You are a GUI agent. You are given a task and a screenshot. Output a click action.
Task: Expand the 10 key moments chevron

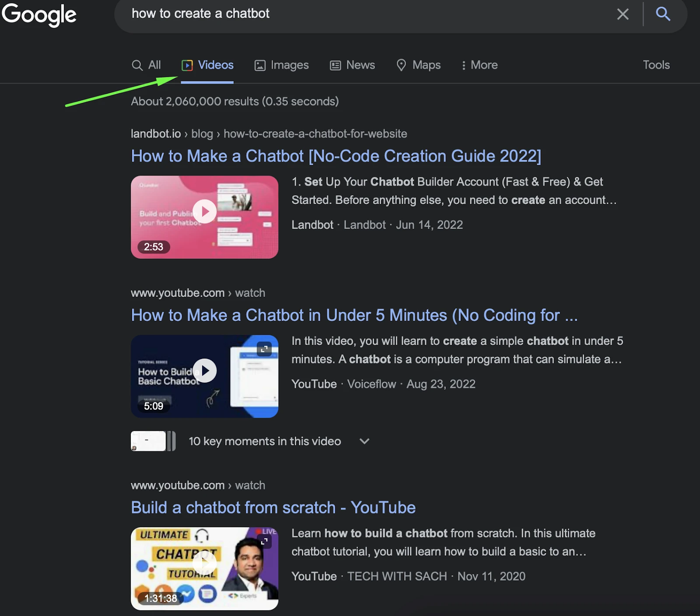(364, 441)
